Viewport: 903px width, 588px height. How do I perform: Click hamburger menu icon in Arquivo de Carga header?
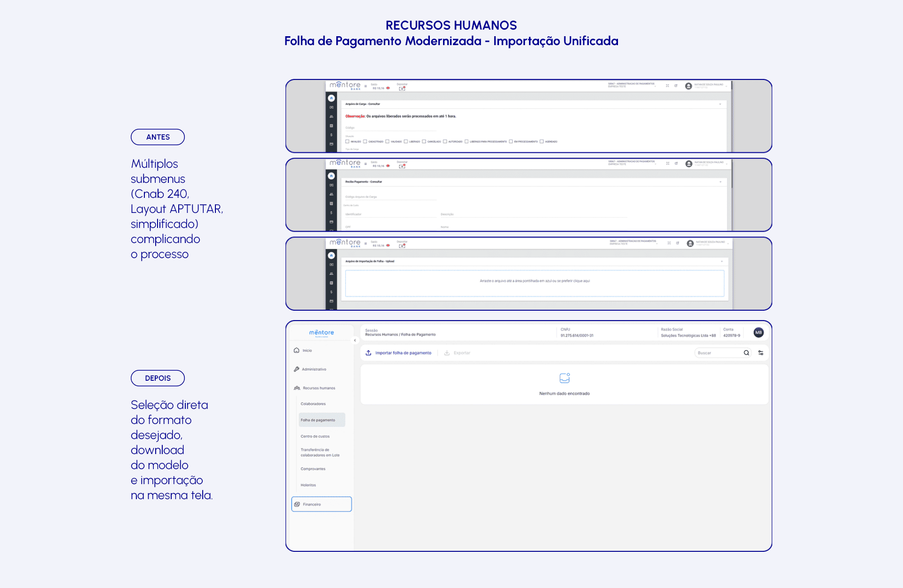coord(365,86)
